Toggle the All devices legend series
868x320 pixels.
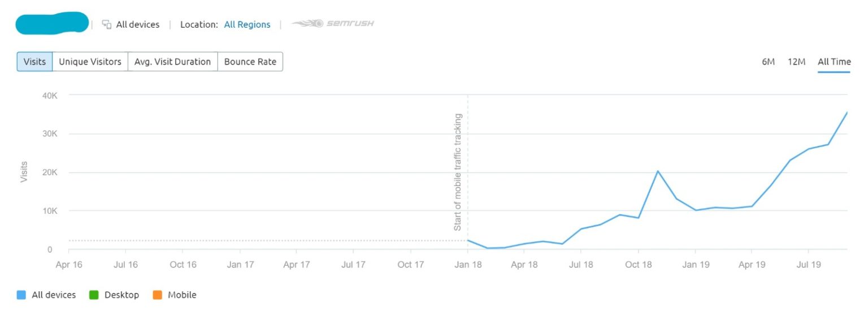[54, 295]
